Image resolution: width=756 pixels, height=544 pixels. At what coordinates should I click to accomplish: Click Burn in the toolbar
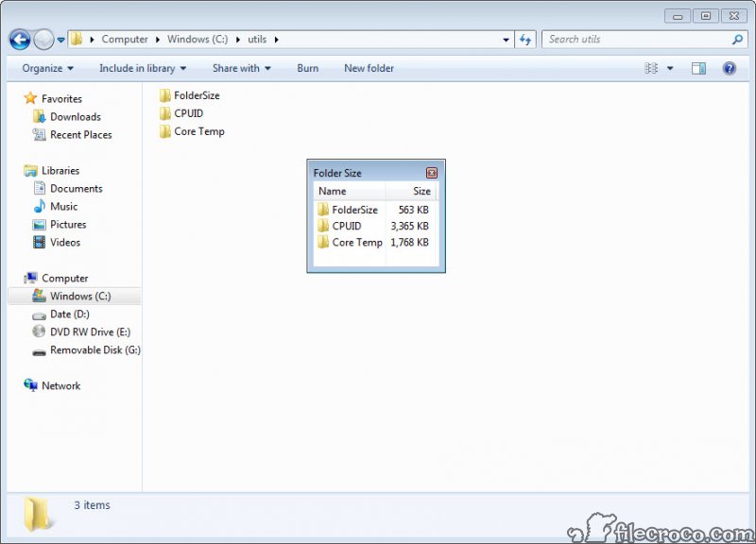[308, 68]
